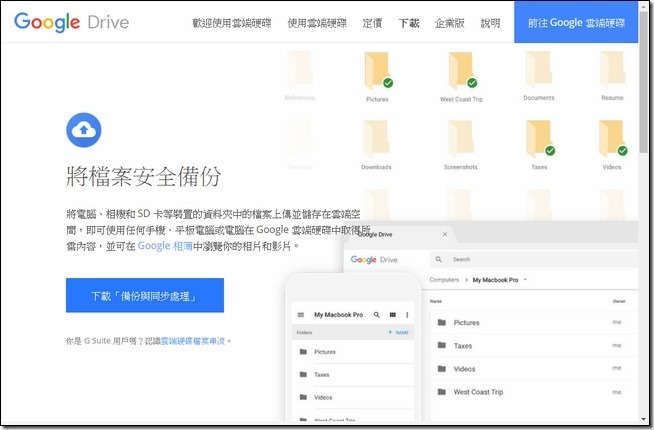Screen dimensions: 654x430
Task: Click the Pictures folder icon with checkmark
Action: tap(378, 71)
